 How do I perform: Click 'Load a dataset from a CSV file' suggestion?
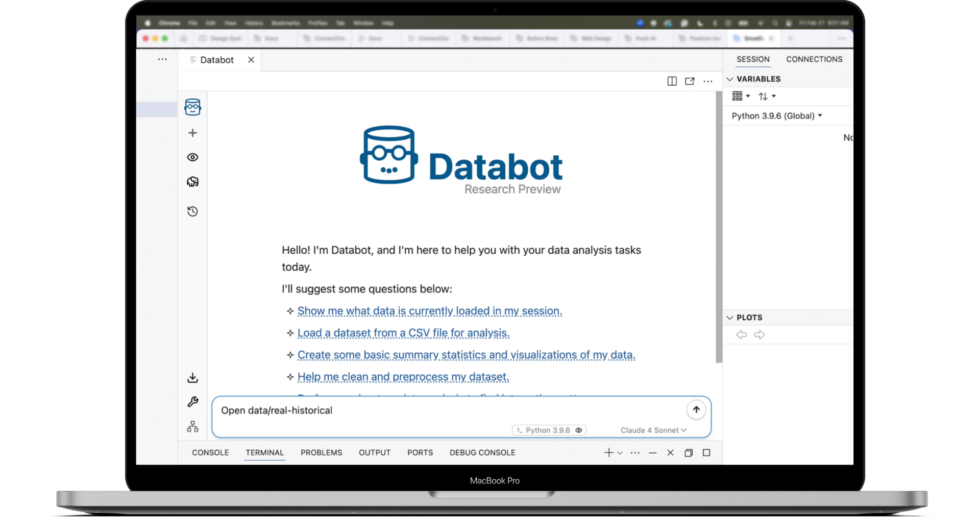coord(403,333)
